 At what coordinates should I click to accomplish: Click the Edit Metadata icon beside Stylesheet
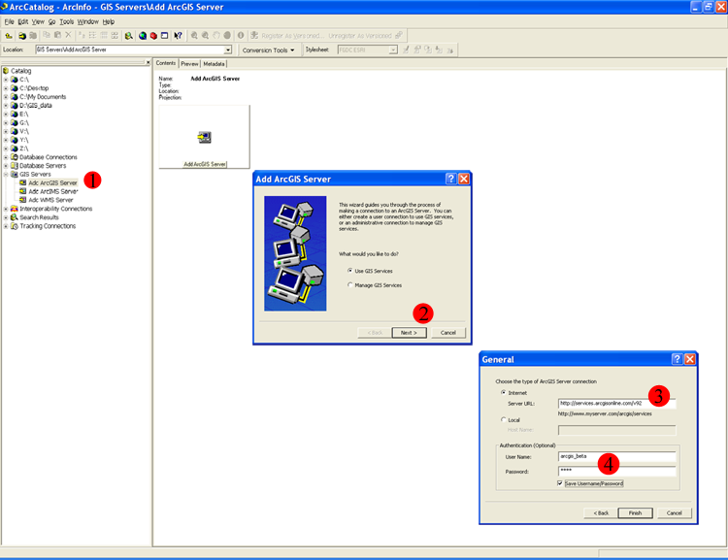(407, 49)
